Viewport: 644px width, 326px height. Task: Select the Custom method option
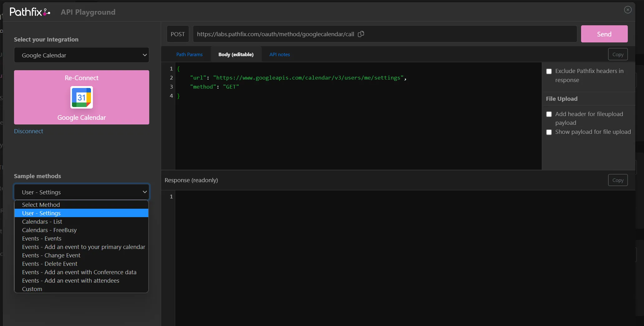(x=81, y=289)
